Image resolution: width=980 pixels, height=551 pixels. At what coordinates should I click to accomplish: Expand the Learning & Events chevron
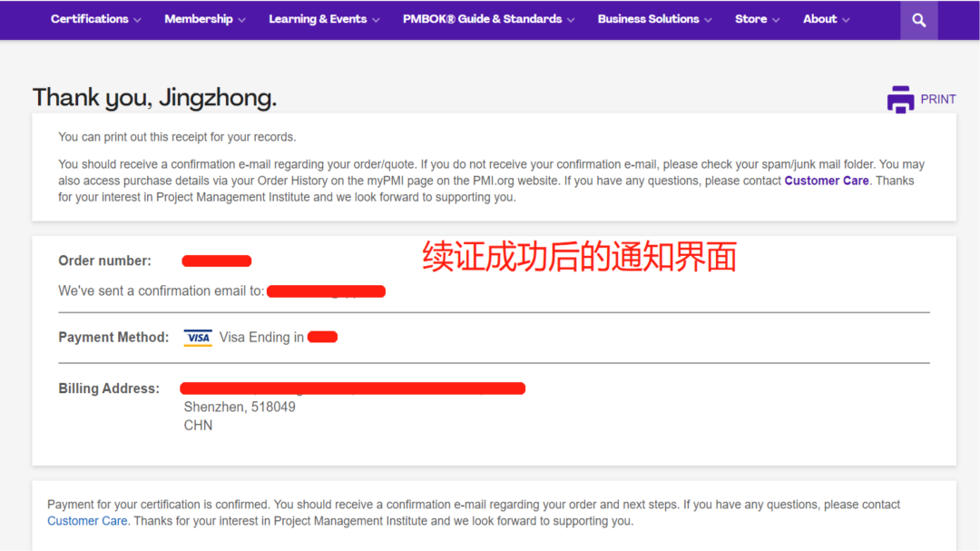click(376, 20)
